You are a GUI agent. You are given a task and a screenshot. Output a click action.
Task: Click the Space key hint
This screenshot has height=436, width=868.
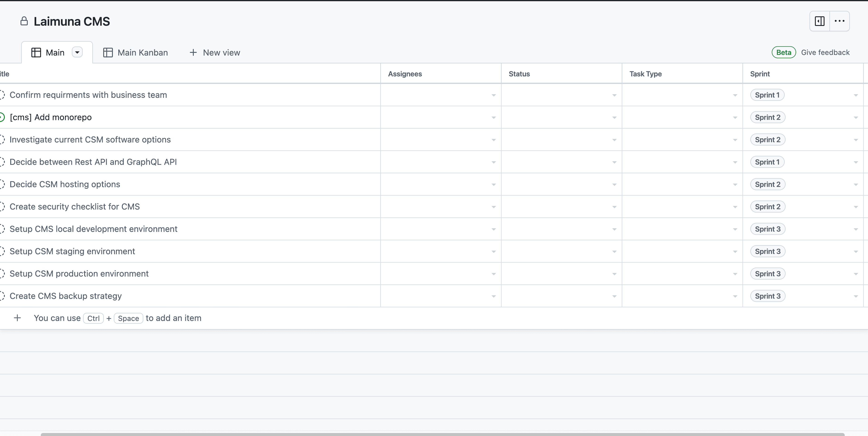(x=128, y=318)
